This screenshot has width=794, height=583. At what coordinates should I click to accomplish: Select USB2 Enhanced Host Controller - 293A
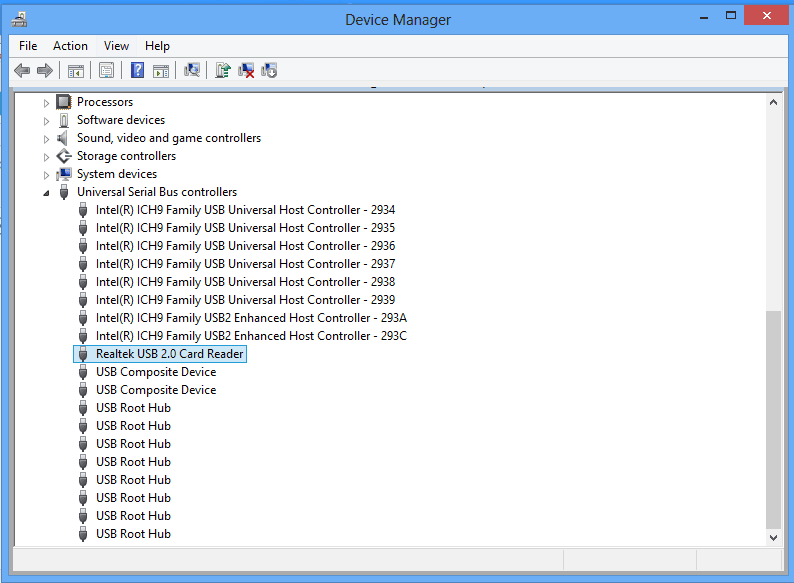click(251, 318)
